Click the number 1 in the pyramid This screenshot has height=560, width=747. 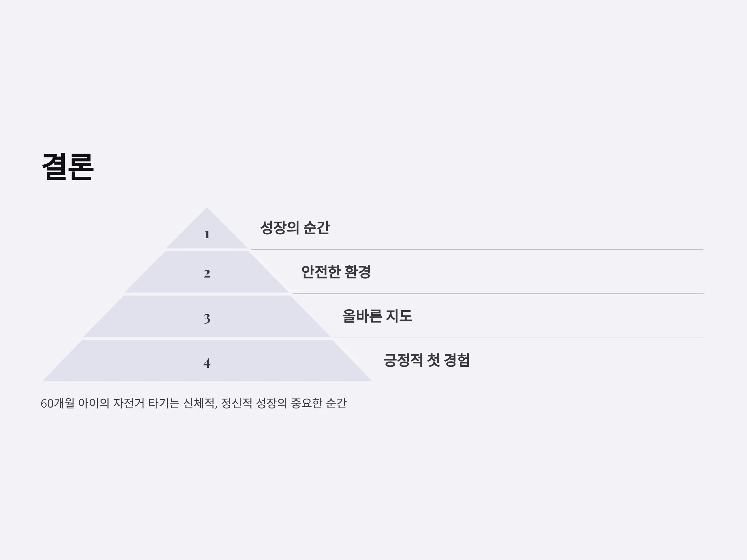point(207,235)
